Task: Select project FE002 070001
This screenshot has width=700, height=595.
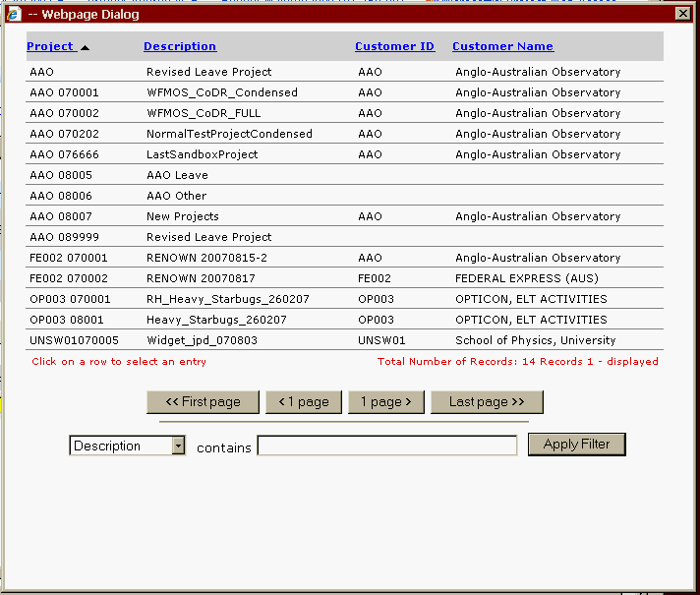Action: coord(344,258)
